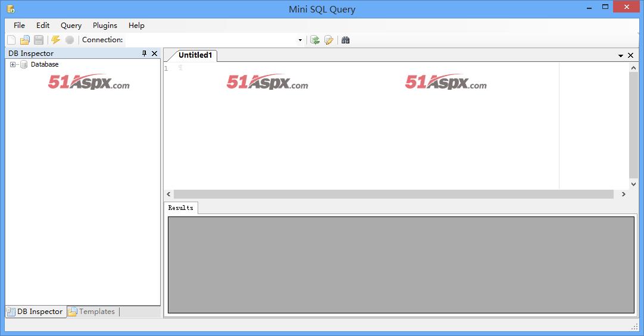Click the grey Results grid area
This screenshot has height=336, width=644.
coord(401,265)
